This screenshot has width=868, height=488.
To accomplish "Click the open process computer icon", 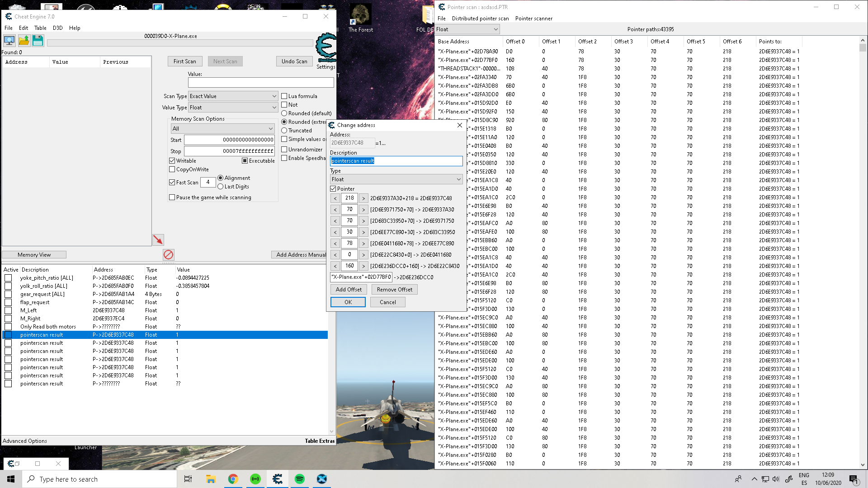I will [9, 41].
